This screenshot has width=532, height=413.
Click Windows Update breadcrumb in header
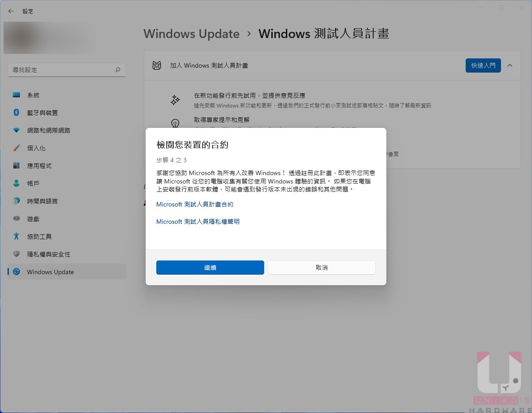pos(191,34)
